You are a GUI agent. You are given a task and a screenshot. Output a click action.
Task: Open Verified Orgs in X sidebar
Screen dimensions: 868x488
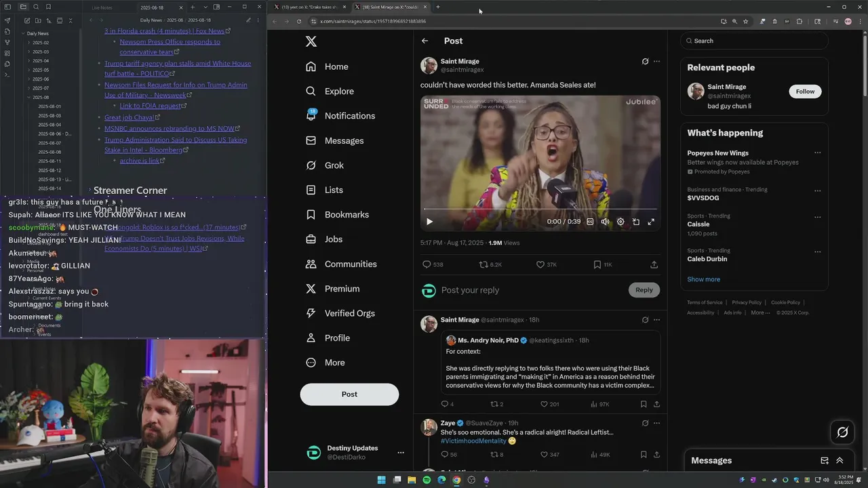click(x=340, y=313)
